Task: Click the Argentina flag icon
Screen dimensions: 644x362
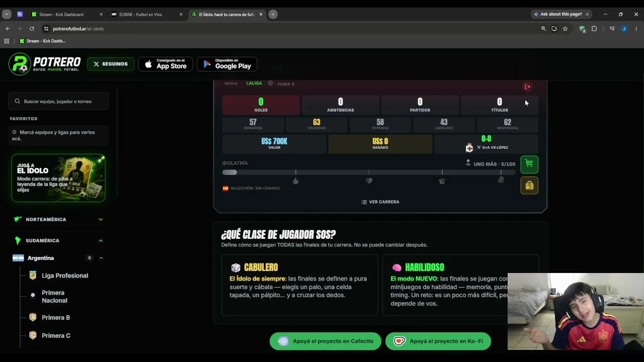Action: coord(18,258)
